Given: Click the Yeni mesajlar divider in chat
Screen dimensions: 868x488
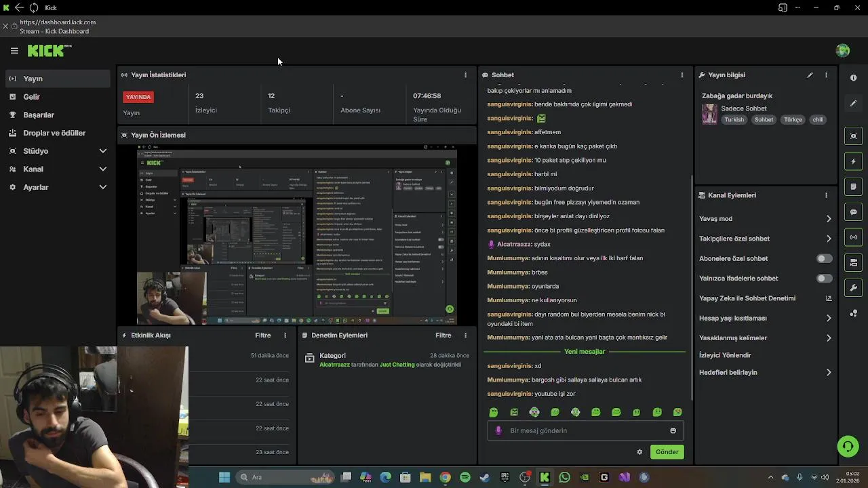Looking at the screenshot, I should (x=585, y=352).
